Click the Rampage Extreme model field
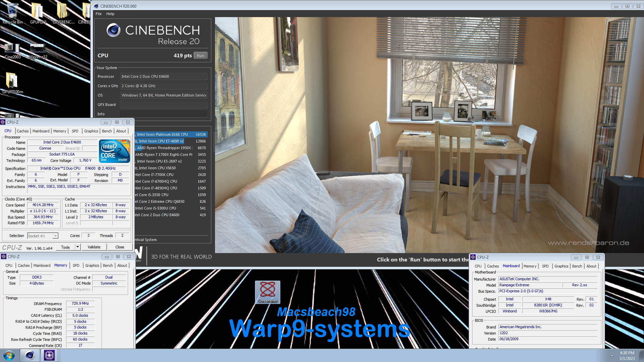644x362 pixels. (530, 285)
